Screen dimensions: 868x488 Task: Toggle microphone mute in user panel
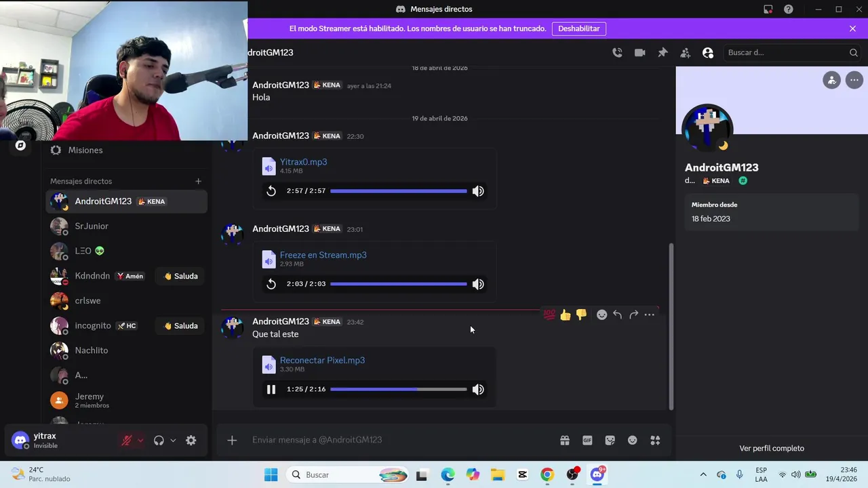coord(126,441)
